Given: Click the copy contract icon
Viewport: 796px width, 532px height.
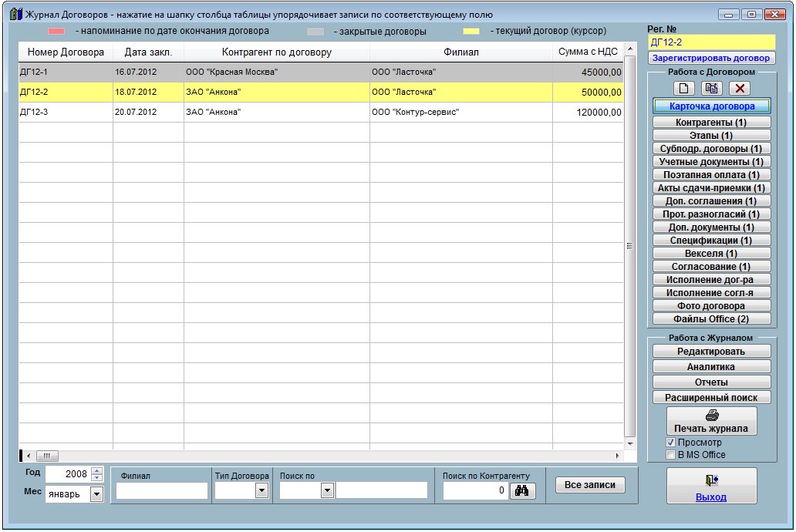Looking at the screenshot, I should (x=712, y=89).
